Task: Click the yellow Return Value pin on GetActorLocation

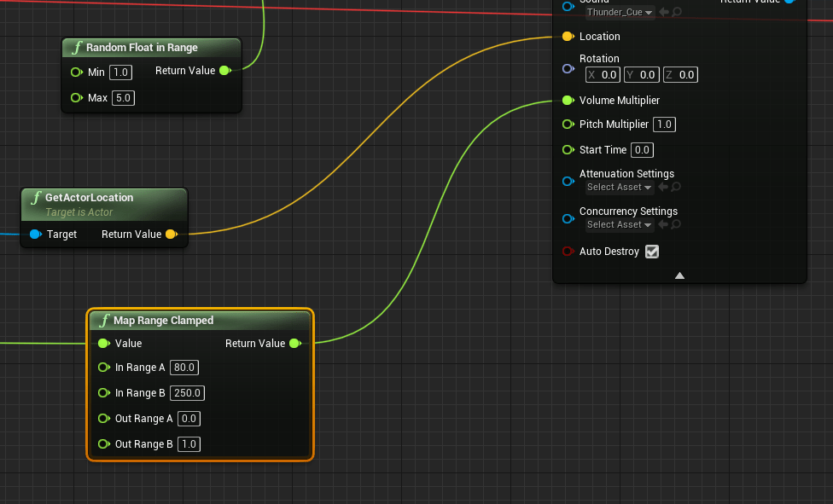Action: [x=171, y=235]
